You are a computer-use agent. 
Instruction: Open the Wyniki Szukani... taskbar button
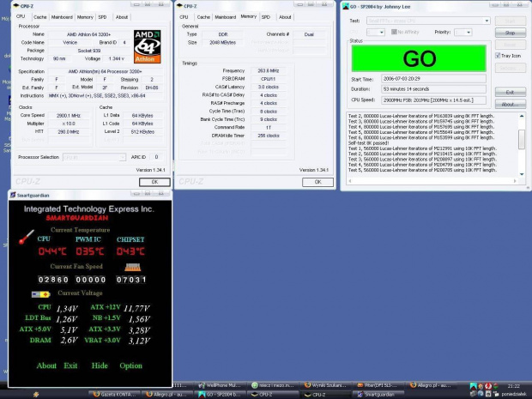pos(326,385)
